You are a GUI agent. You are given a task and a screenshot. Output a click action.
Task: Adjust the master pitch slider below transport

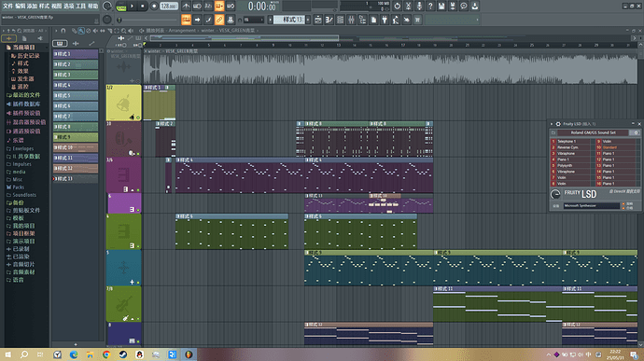coord(147,20)
